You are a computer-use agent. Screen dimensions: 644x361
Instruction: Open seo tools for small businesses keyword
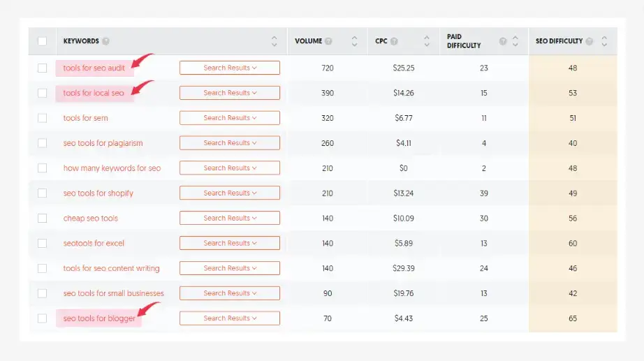pyautogui.click(x=113, y=293)
